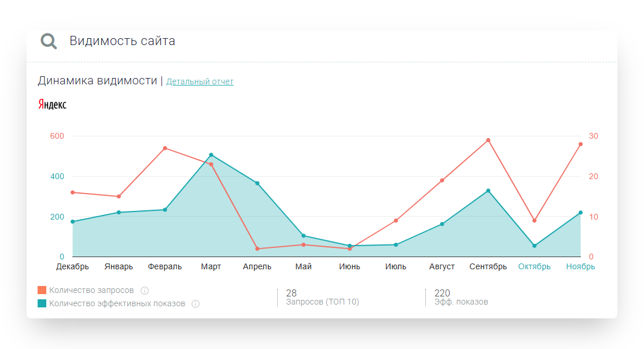Click the Видимость сайта panel title
This screenshot has height=349, width=644.
pos(122,41)
